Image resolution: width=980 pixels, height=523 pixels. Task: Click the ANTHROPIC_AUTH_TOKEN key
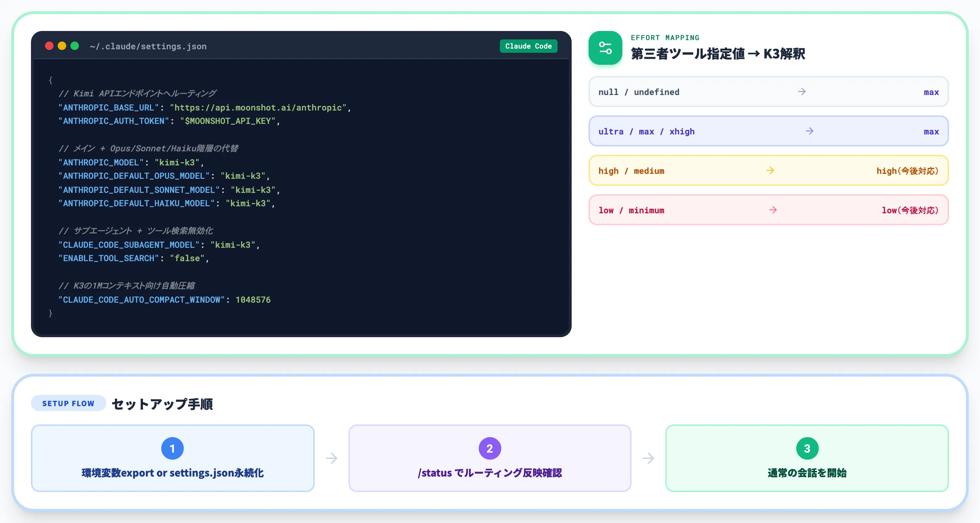pos(113,121)
